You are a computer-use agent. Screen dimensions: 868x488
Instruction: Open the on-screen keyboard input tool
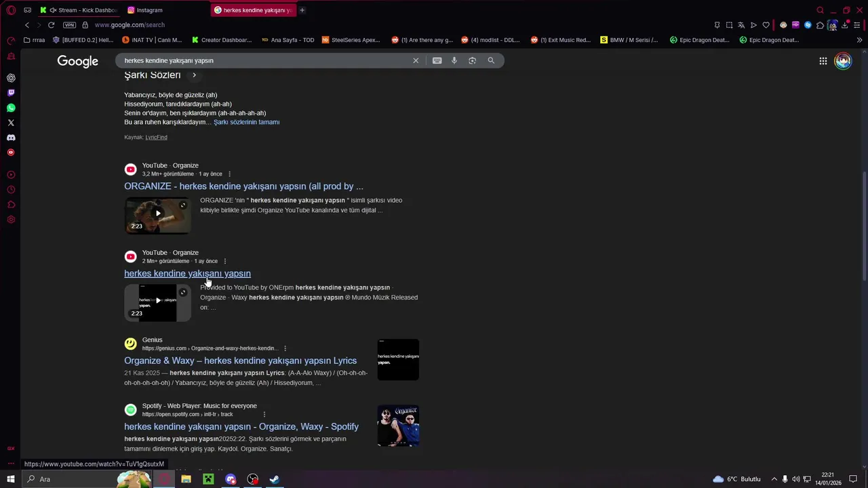pyautogui.click(x=437, y=60)
